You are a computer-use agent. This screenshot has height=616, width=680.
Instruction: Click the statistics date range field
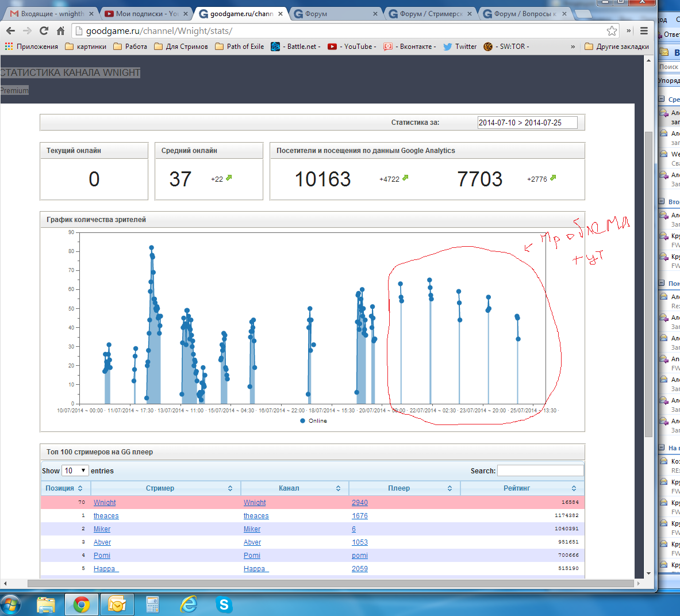[527, 123]
